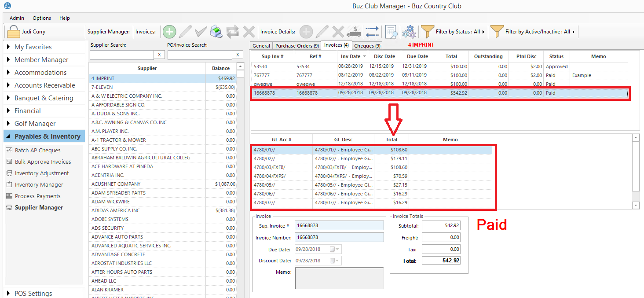Viewport: 644px width, 298px height.
Task: Click the edit invoice pencil icon
Action: click(x=185, y=32)
